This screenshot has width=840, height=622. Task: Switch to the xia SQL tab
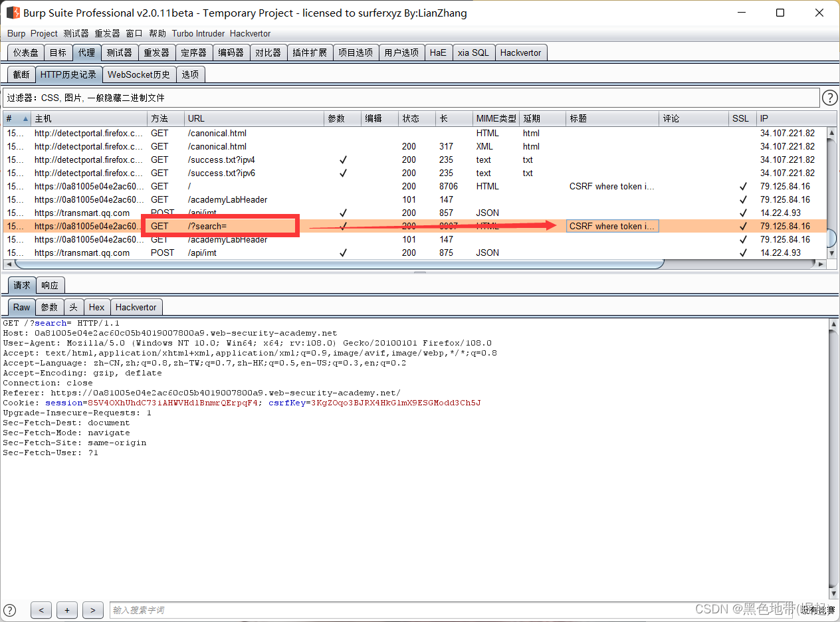pos(473,52)
